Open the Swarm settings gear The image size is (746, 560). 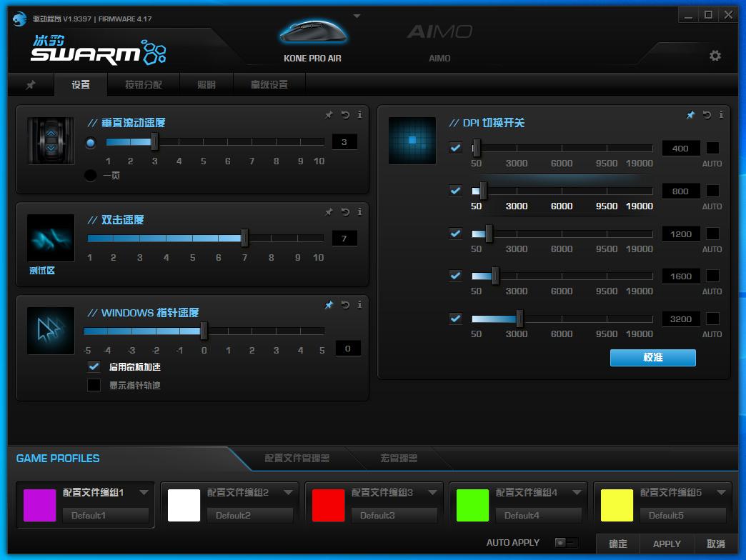[x=714, y=55]
